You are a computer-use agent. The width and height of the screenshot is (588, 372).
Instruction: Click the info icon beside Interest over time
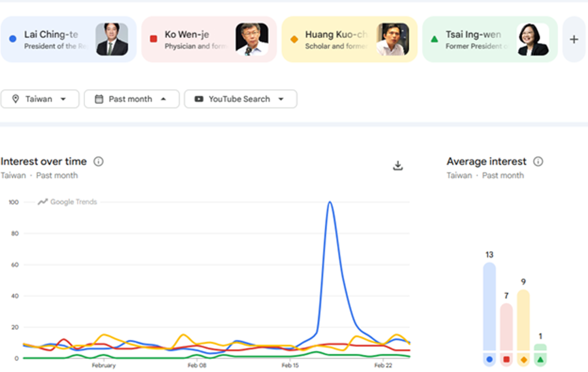98,162
